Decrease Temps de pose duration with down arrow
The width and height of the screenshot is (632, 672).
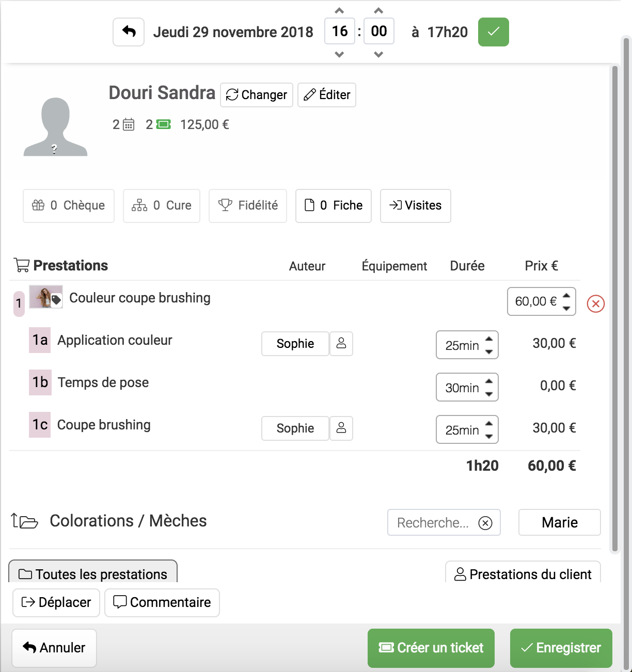pyautogui.click(x=489, y=394)
